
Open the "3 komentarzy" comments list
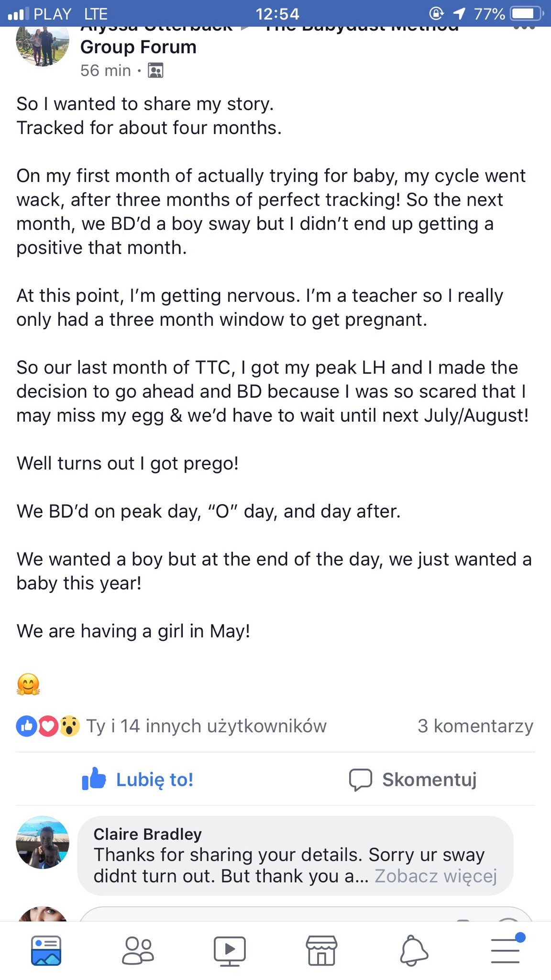pos(475,726)
